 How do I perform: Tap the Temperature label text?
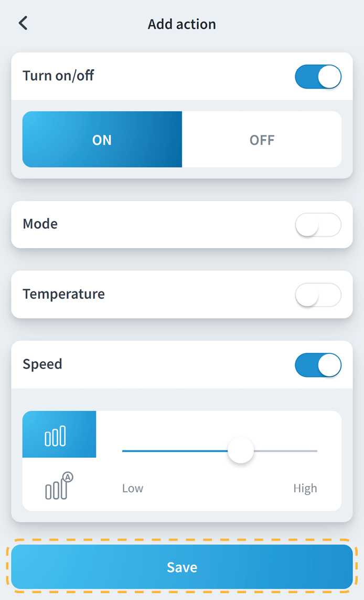click(63, 294)
